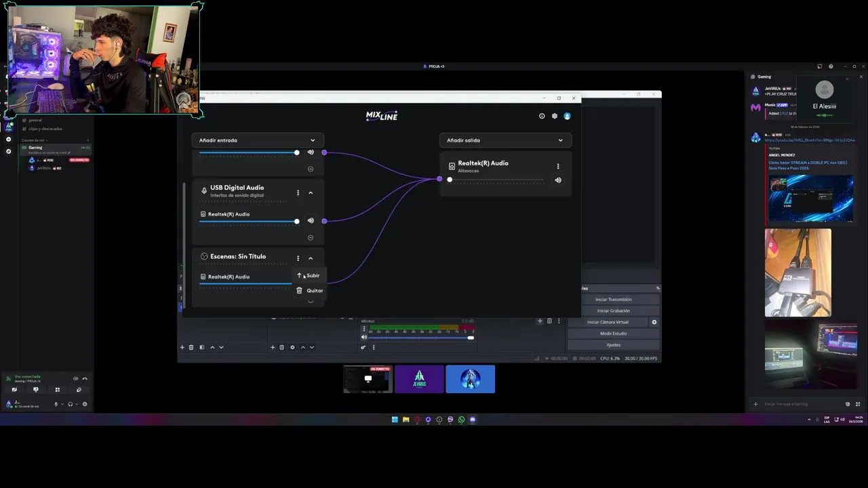Show hidden system tray icons
This screenshot has width=868, height=488.
pyautogui.click(x=809, y=420)
